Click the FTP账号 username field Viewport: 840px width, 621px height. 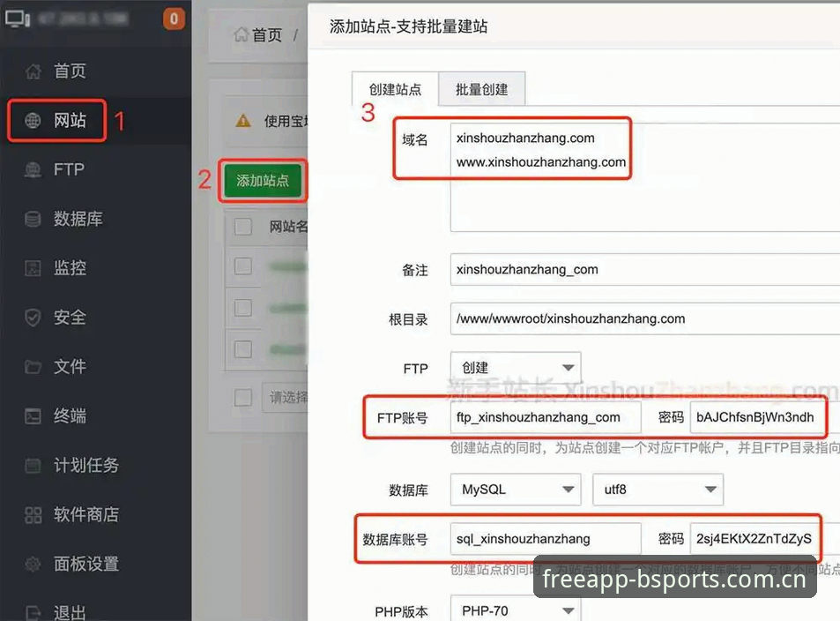[546, 417]
